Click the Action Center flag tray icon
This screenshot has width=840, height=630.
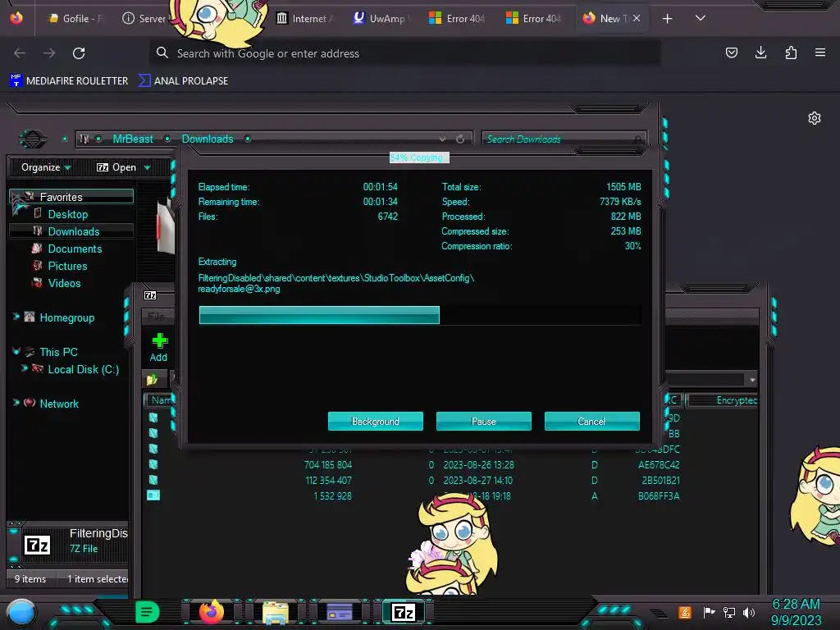pyautogui.click(x=709, y=612)
